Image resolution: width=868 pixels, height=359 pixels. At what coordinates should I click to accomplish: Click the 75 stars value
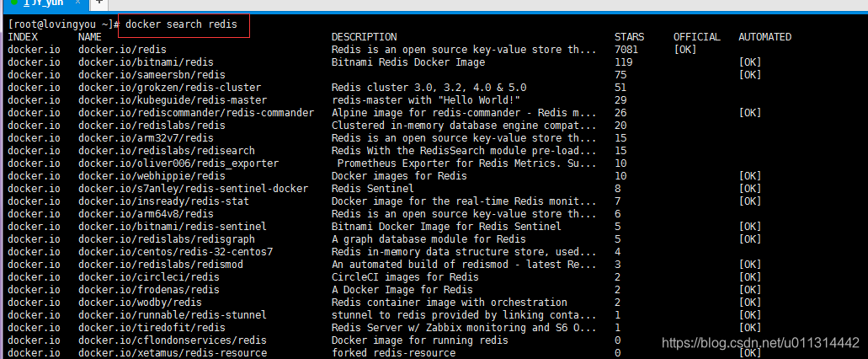tap(620, 75)
